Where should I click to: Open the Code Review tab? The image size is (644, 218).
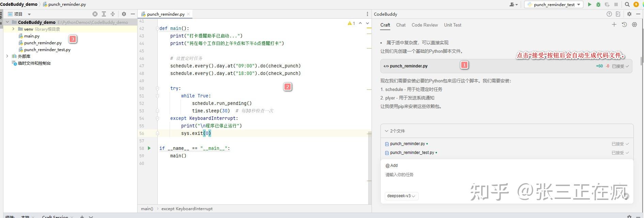pyautogui.click(x=425, y=25)
